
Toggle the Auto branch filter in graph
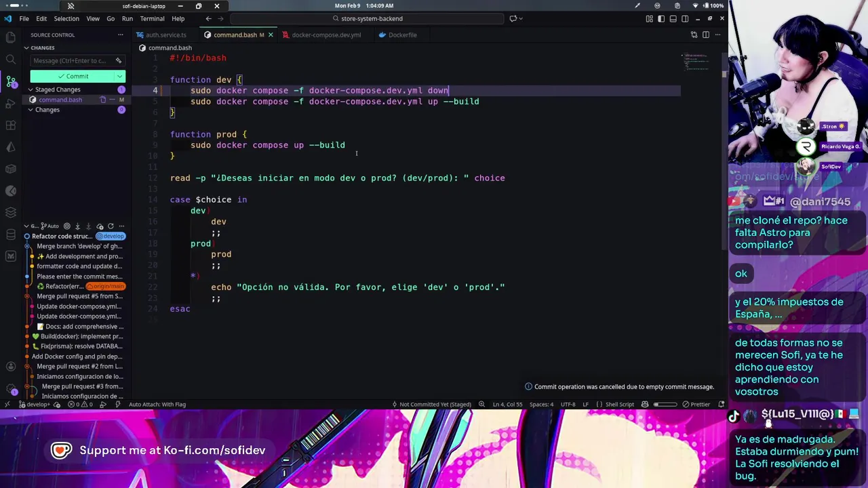50,226
